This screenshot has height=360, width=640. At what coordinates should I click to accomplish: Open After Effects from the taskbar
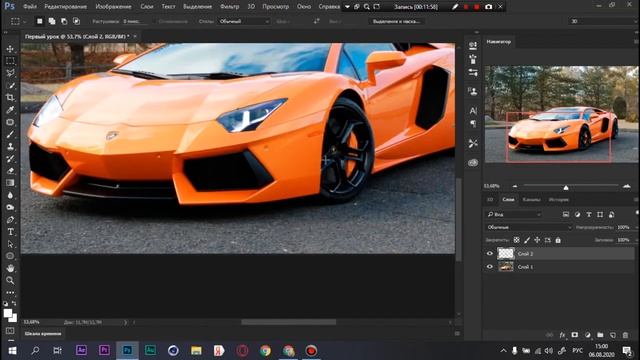coord(81,350)
